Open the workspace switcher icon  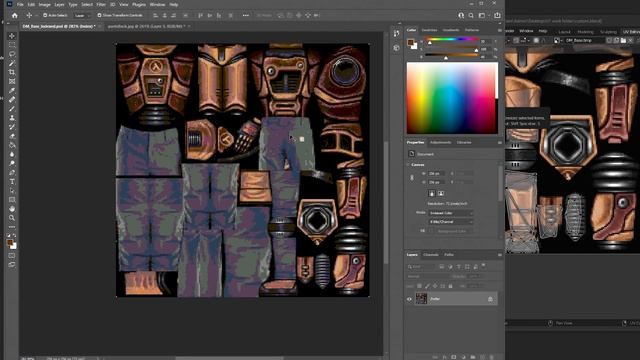click(483, 16)
